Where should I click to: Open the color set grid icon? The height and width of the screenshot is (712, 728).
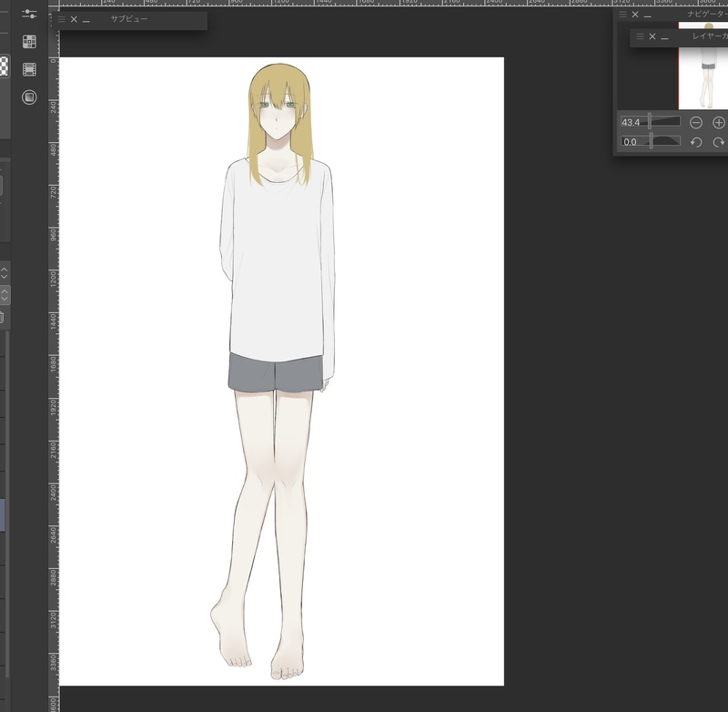pos(29,42)
